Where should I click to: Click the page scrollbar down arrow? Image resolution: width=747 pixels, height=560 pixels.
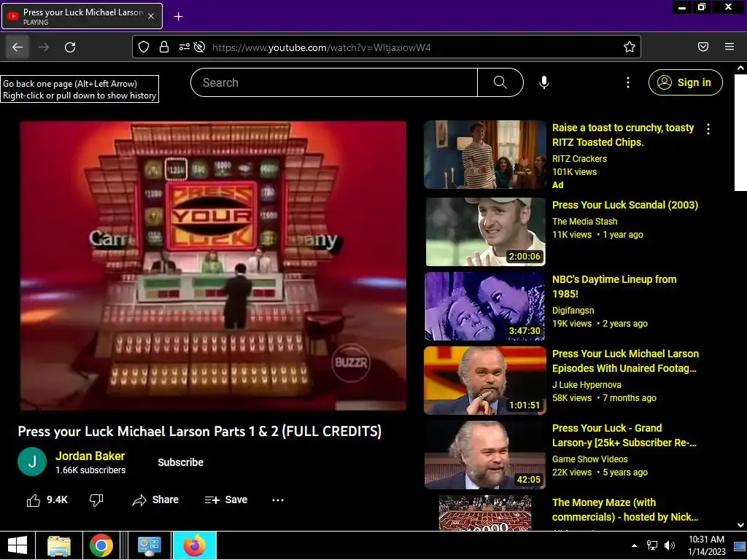pyautogui.click(x=740, y=525)
